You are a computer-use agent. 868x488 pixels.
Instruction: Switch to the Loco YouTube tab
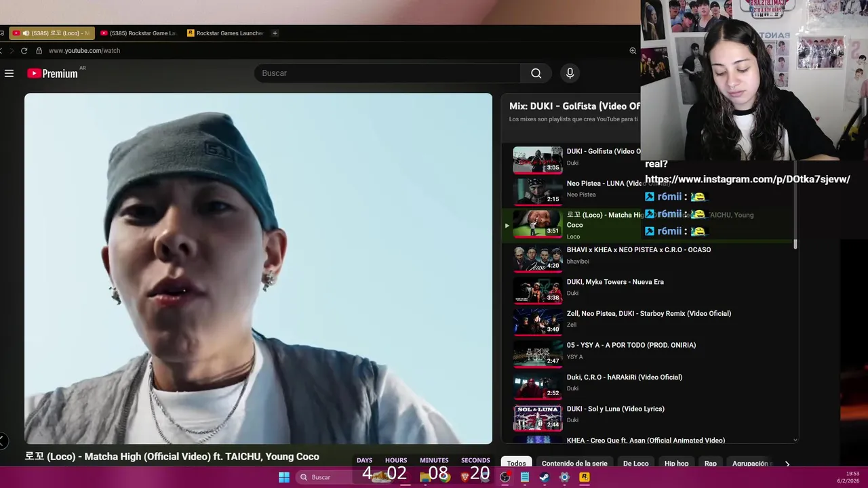[52, 33]
